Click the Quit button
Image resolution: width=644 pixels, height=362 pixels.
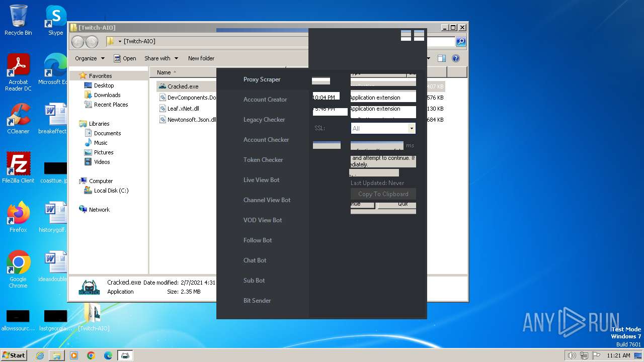397,204
